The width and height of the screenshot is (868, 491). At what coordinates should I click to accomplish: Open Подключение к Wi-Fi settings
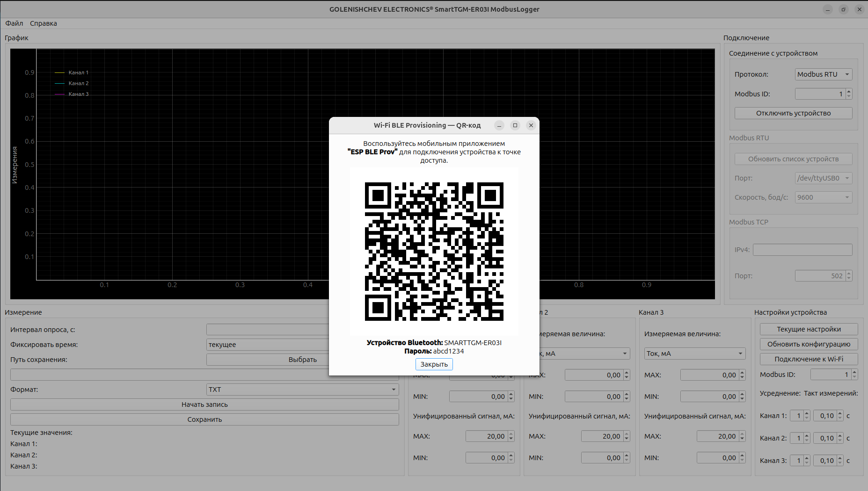[x=809, y=359]
